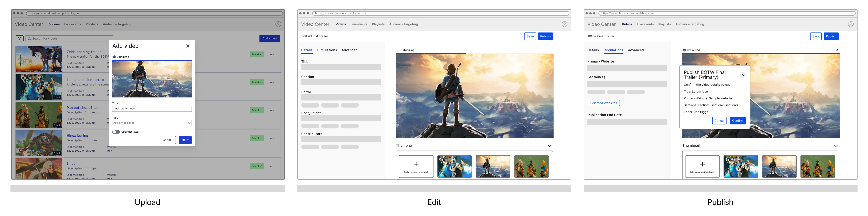Open Live events tab in Edit window
This screenshot has width=868, height=216.
(x=359, y=24)
